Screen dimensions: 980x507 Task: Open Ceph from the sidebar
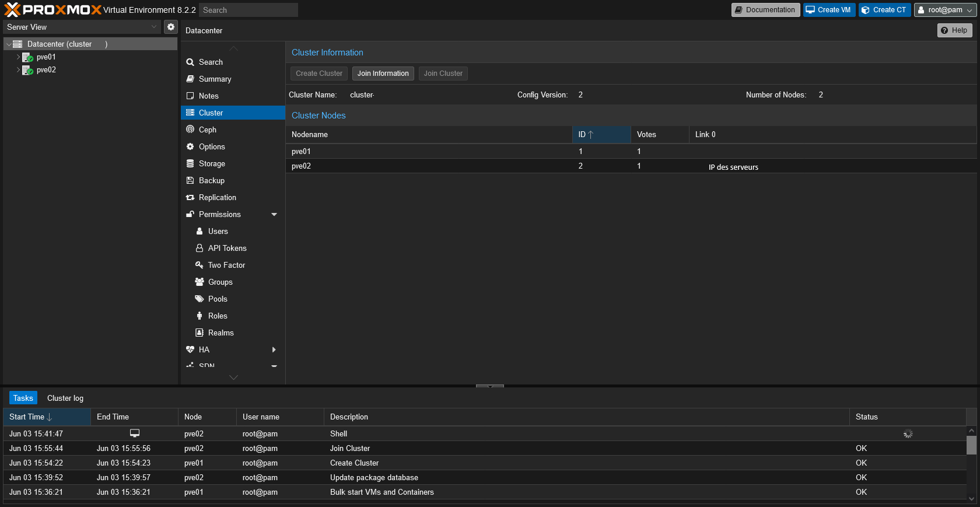[208, 130]
